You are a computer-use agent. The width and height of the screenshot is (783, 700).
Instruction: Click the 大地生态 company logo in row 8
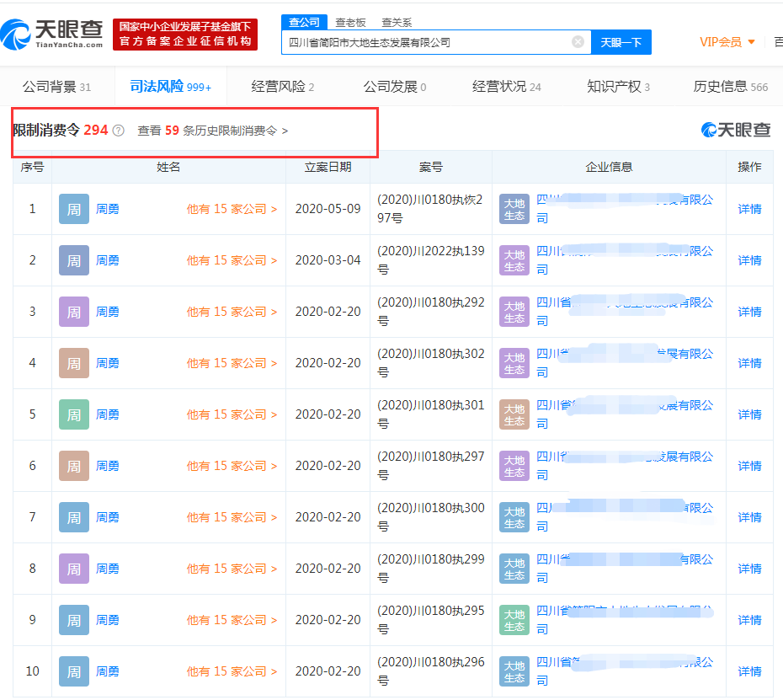pyautogui.click(x=514, y=569)
